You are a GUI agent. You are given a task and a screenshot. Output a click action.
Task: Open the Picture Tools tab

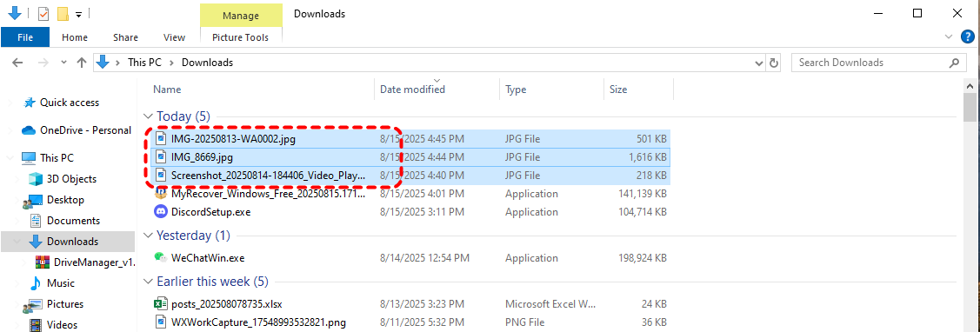tap(241, 37)
